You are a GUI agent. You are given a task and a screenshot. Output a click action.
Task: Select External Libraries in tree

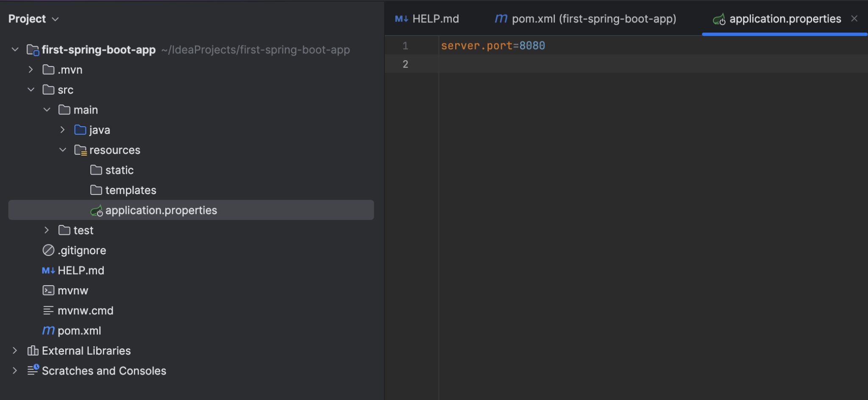click(86, 351)
